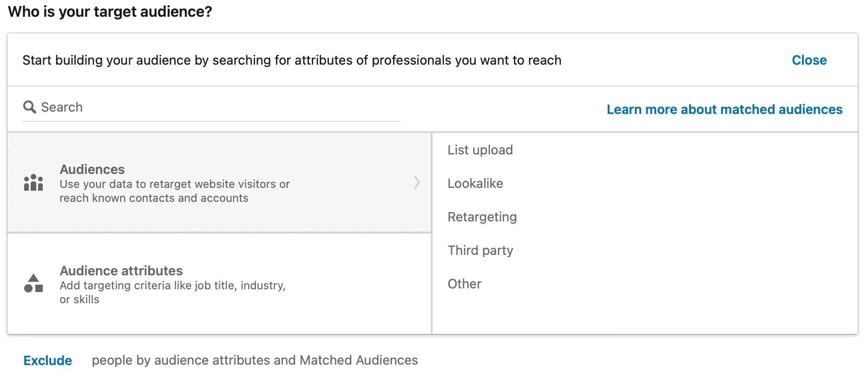
Task: Click the Start building your audience instruction text
Action: pyautogui.click(x=292, y=60)
